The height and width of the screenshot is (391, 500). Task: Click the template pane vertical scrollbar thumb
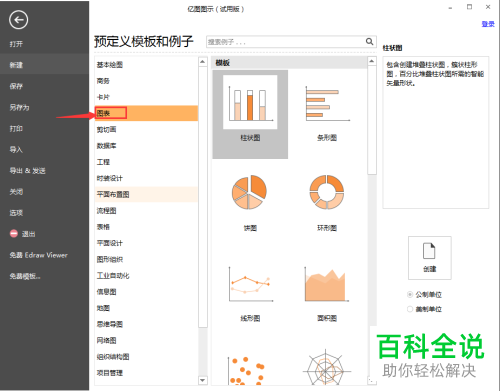tap(372, 120)
